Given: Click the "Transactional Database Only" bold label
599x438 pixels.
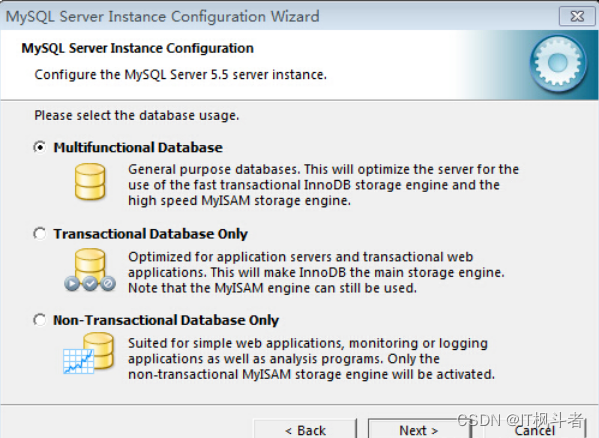Looking at the screenshot, I should pos(151,234).
